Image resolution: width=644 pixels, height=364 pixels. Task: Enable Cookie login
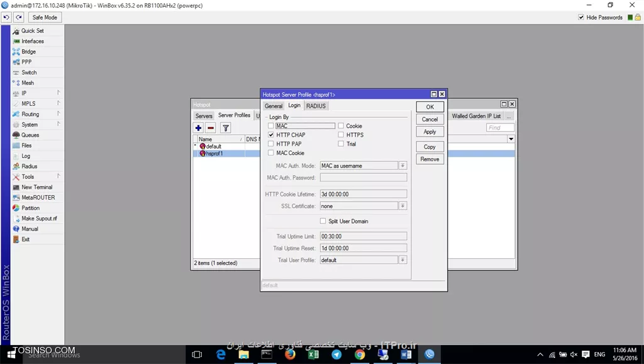tap(341, 126)
